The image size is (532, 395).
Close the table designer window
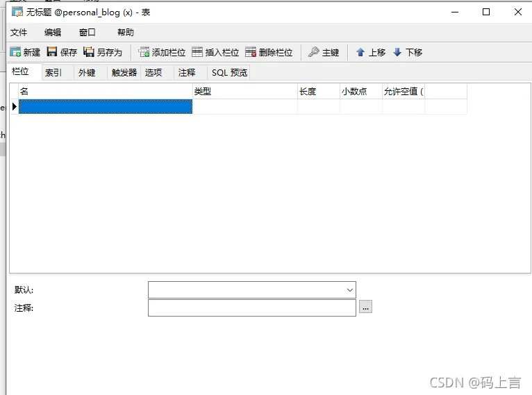click(x=517, y=12)
